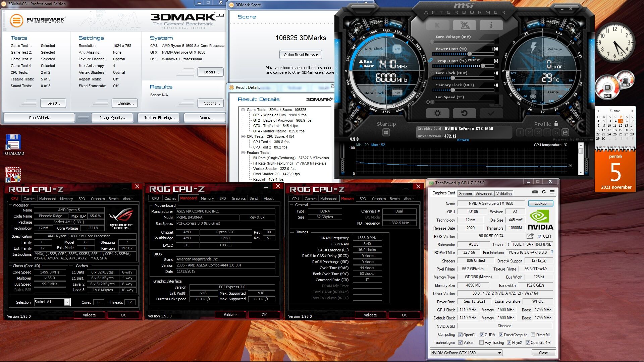Collapse Game Tests node in Result Details
The image size is (644, 362).
coord(243,110)
